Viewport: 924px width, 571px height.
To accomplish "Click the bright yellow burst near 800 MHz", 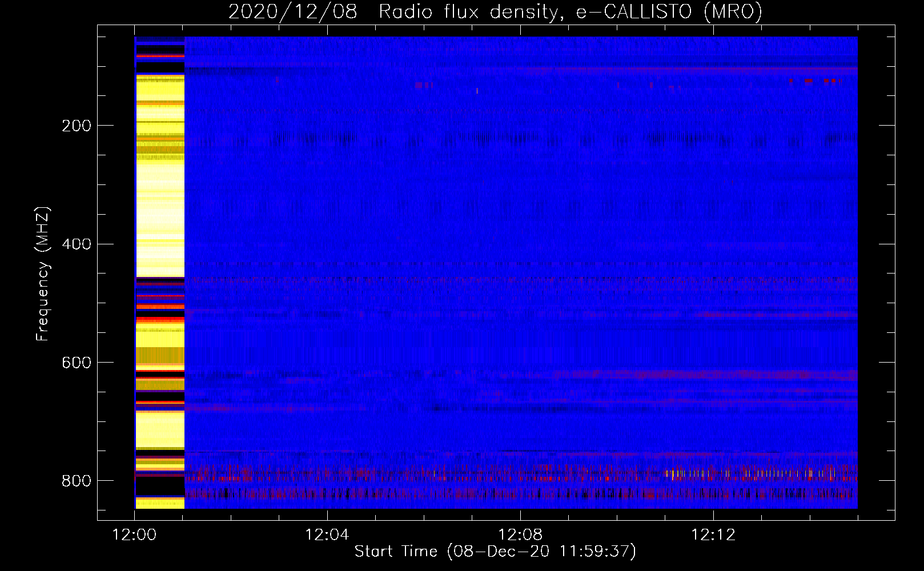I will point(751,473).
